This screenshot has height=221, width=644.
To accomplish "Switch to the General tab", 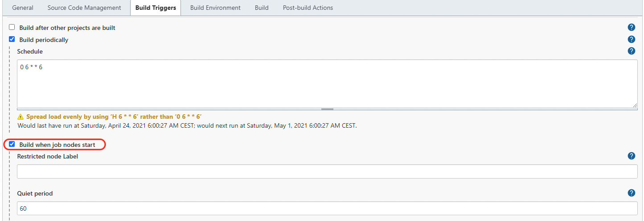I will (x=23, y=8).
